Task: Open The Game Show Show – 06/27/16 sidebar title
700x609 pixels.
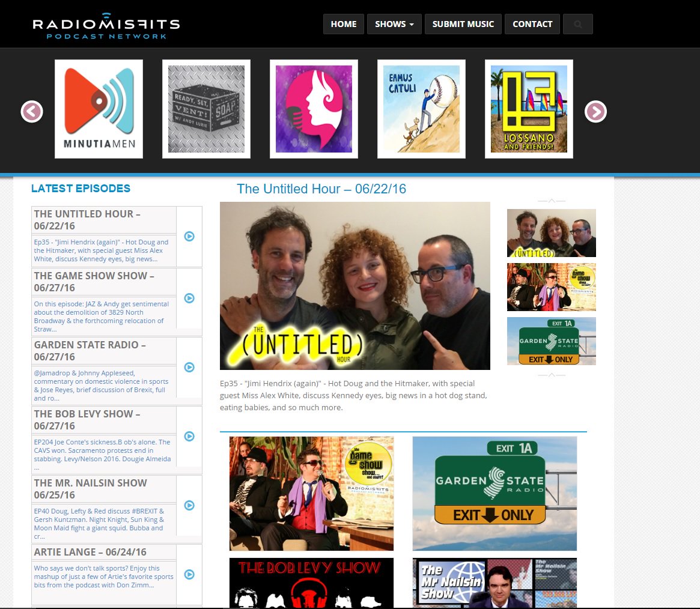Action: tap(94, 282)
